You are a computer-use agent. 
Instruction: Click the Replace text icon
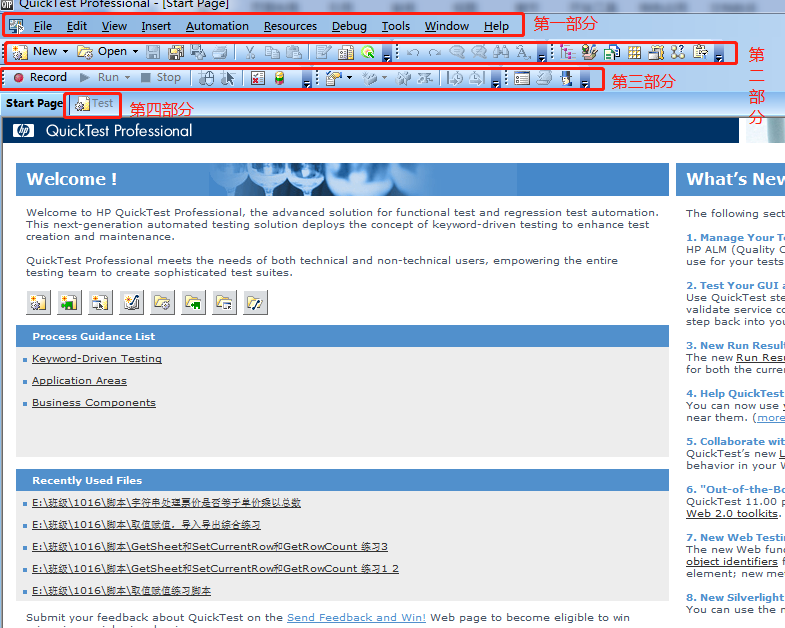point(523,52)
